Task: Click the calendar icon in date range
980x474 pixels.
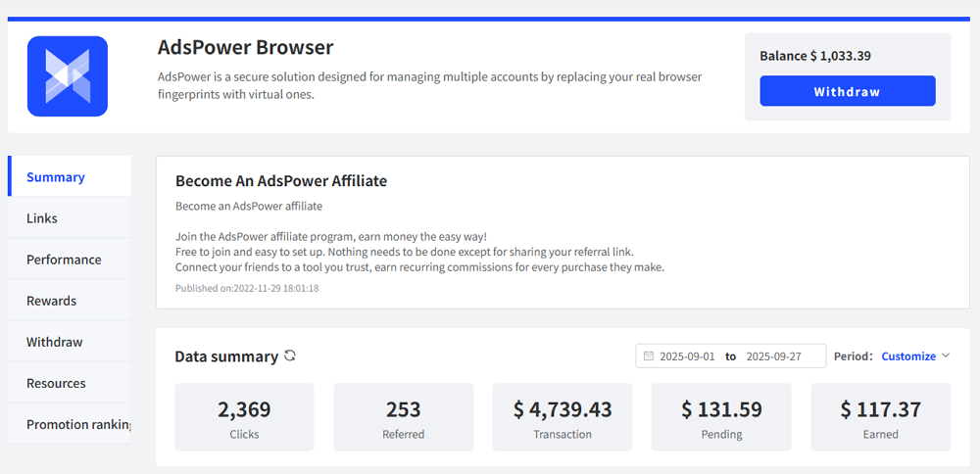Action: (x=648, y=356)
